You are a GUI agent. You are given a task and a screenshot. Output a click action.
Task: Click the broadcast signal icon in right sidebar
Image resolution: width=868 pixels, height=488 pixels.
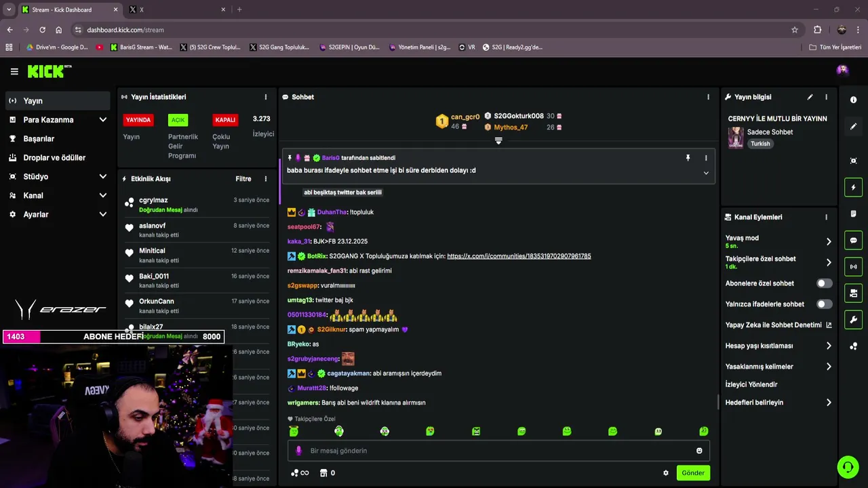pos(853,266)
